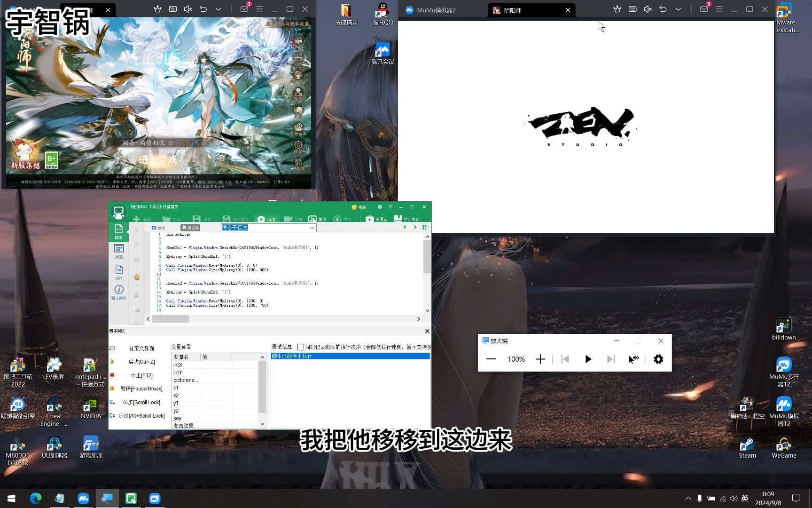Navigate forward arrow in editor tab bar
The height and width of the screenshot is (508, 812).
415,227
